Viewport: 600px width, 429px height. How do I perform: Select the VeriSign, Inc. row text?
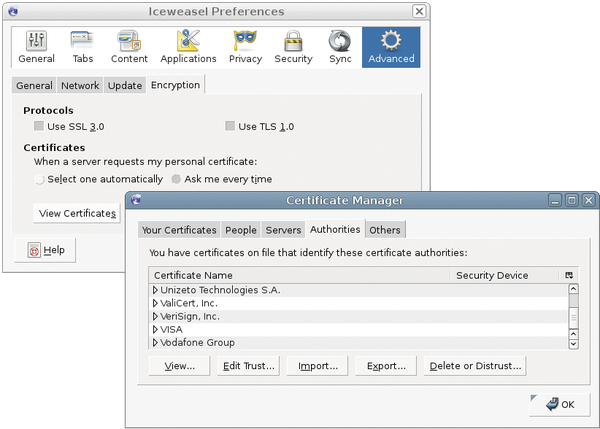click(x=190, y=316)
